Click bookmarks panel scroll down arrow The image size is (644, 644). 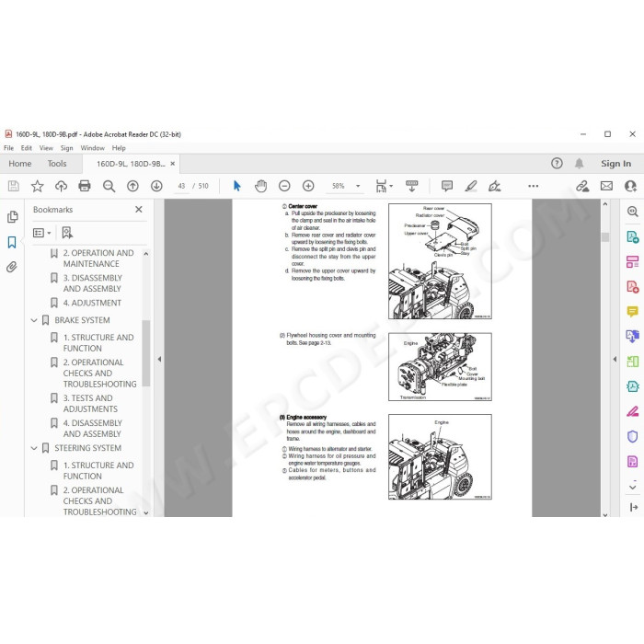(x=145, y=512)
